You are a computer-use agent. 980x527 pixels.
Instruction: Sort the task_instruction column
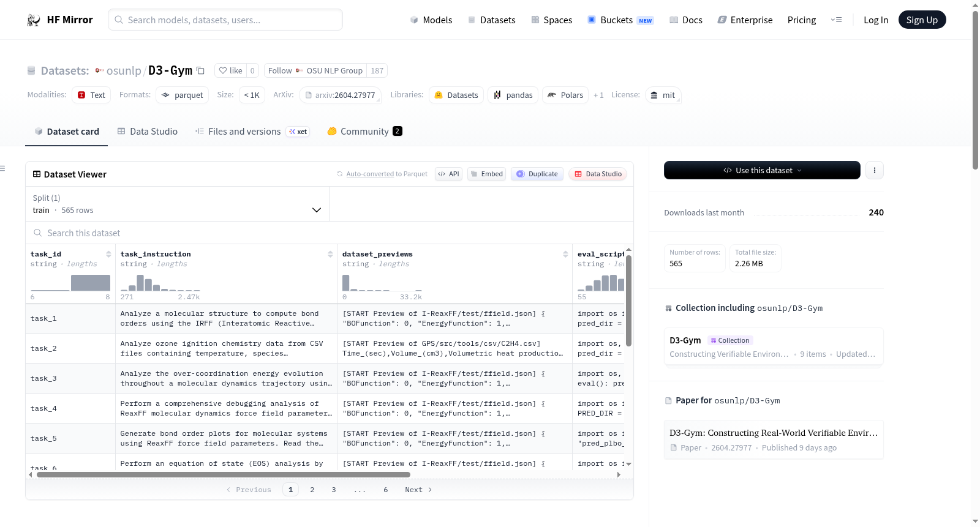[x=330, y=254]
